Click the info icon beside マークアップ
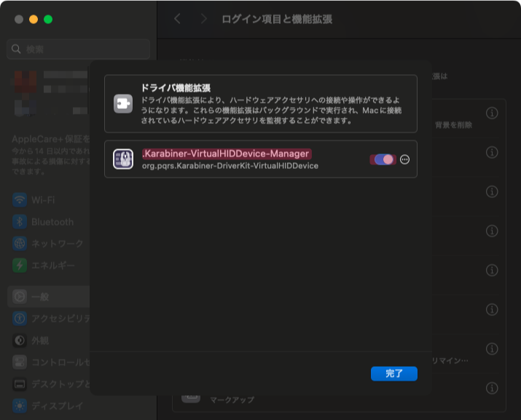The height and width of the screenshot is (420, 521). click(x=492, y=388)
